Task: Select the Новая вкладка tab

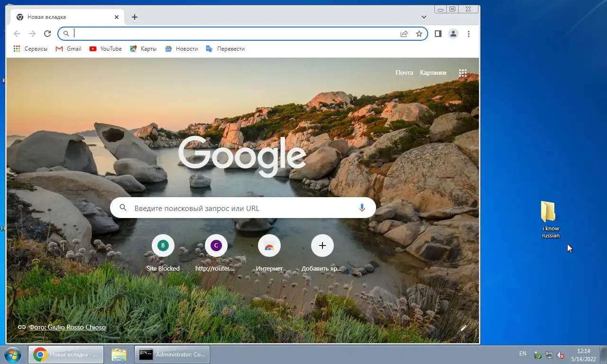Action: pyautogui.click(x=67, y=17)
